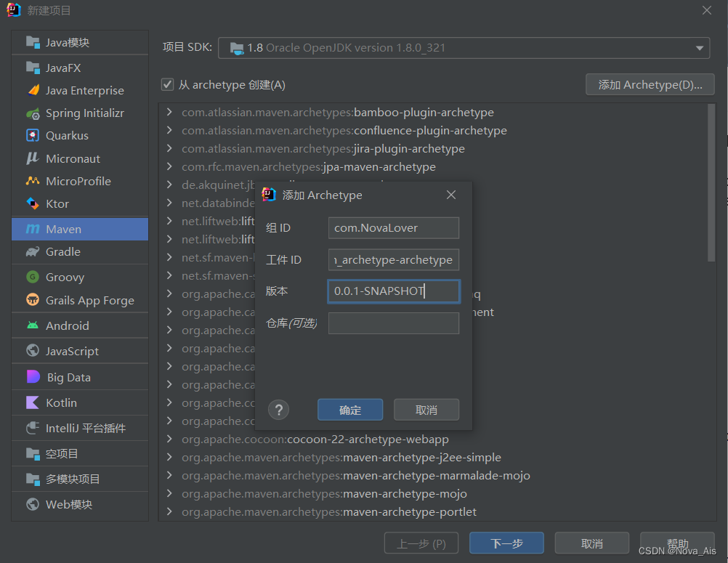Expand maven-archetype-portlet node
Image resolution: width=728 pixels, height=563 pixels.
click(169, 511)
